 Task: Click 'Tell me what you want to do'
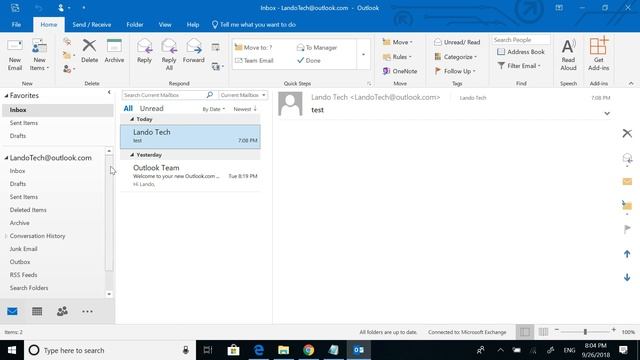click(x=254, y=24)
